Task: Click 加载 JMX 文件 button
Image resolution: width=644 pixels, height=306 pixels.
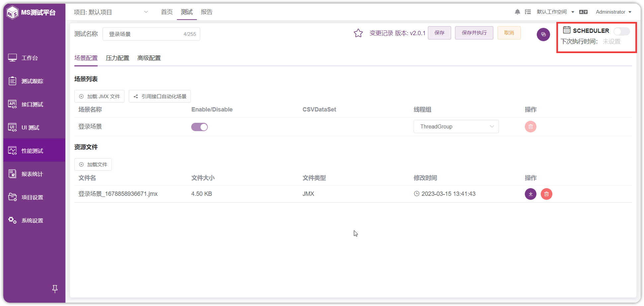Action: pos(99,96)
